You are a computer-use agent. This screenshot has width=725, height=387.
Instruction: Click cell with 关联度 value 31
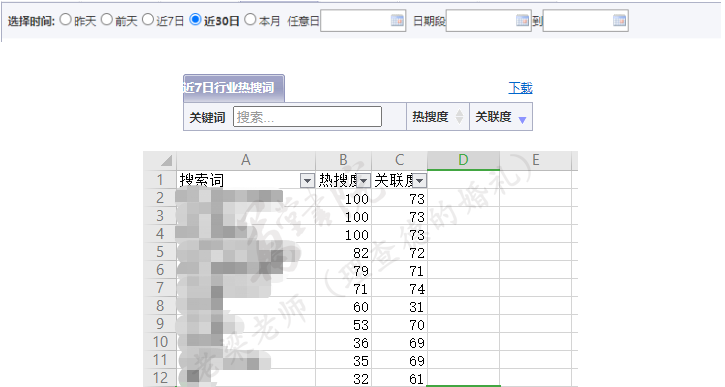click(x=399, y=307)
